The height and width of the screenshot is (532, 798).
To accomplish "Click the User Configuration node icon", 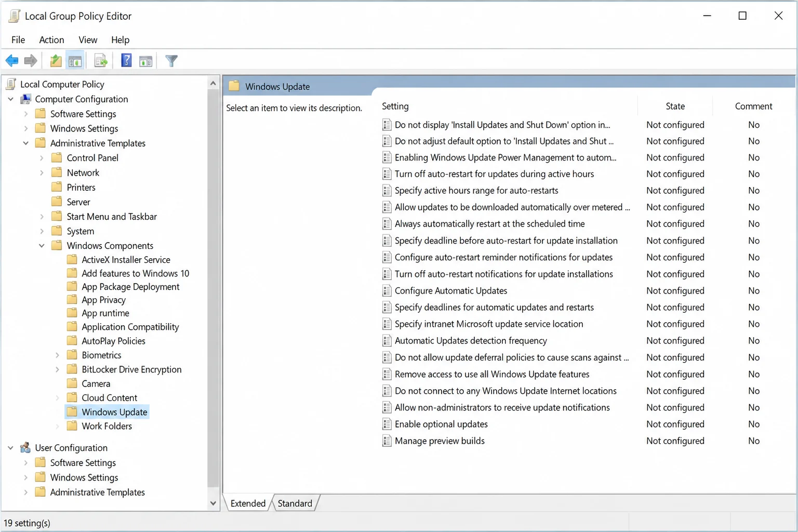I will click(x=25, y=447).
